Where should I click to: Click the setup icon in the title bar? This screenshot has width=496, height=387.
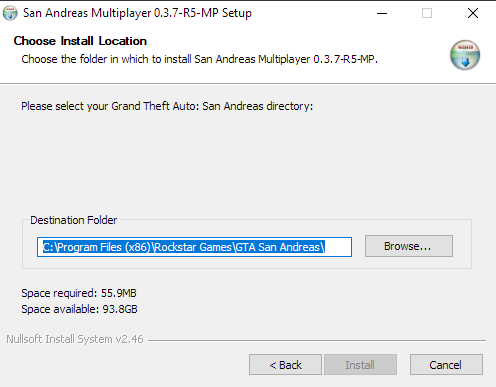[10, 13]
